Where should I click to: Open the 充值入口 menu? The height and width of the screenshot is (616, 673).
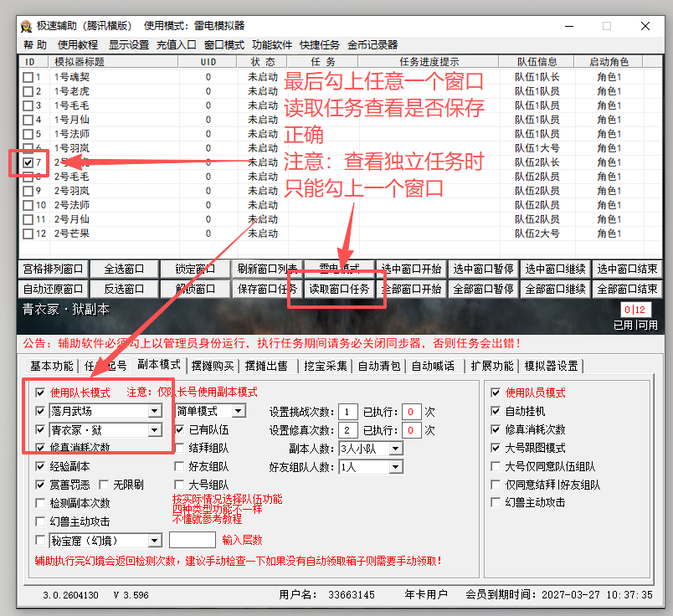[177, 45]
